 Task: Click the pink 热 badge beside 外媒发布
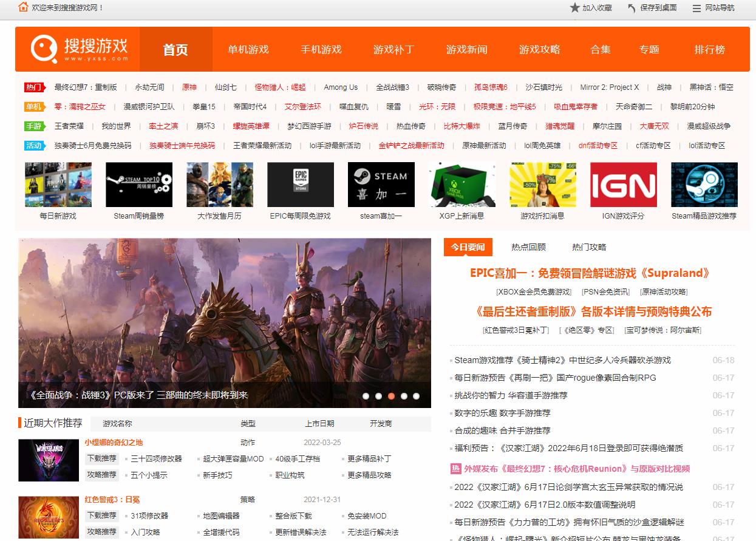click(x=455, y=469)
